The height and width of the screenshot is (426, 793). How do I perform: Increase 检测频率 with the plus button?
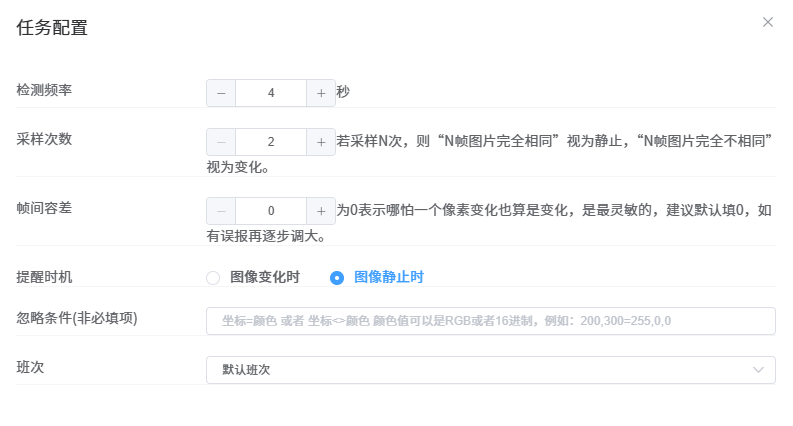pos(321,93)
